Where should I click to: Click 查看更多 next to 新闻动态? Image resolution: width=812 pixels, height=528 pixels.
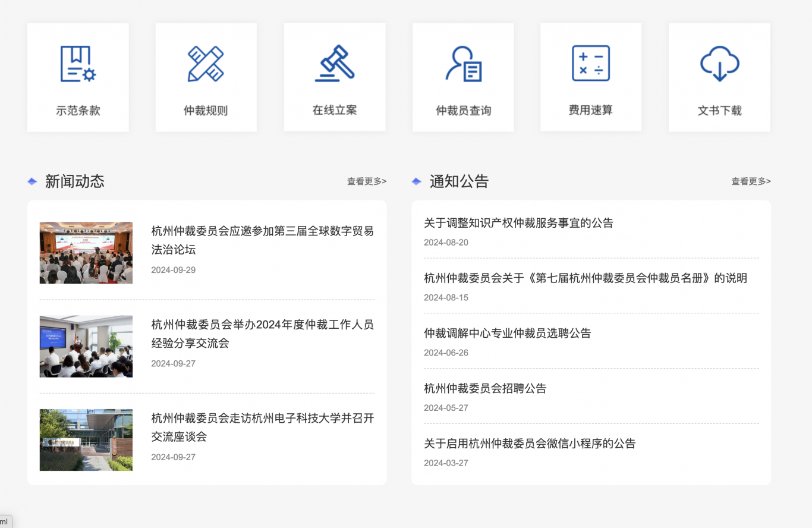pyautogui.click(x=367, y=181)
